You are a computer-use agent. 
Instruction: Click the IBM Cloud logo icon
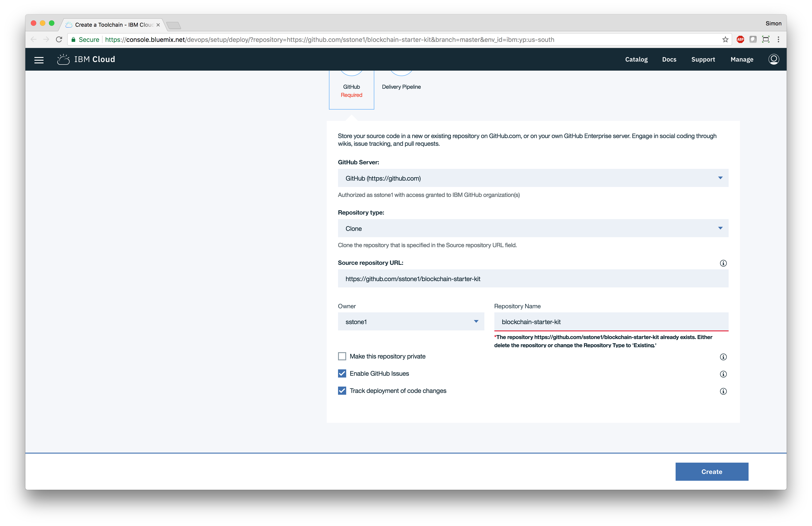pyautogui.click(x=63, y=60)
